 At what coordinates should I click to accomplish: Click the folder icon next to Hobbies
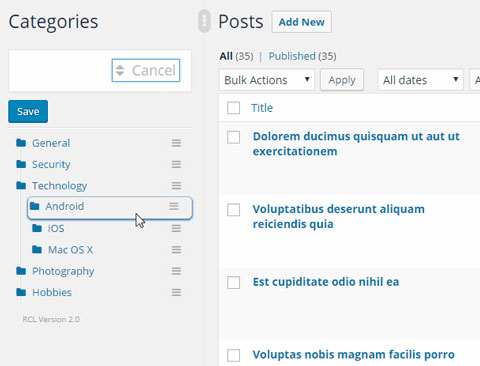(x=21, y=292)
